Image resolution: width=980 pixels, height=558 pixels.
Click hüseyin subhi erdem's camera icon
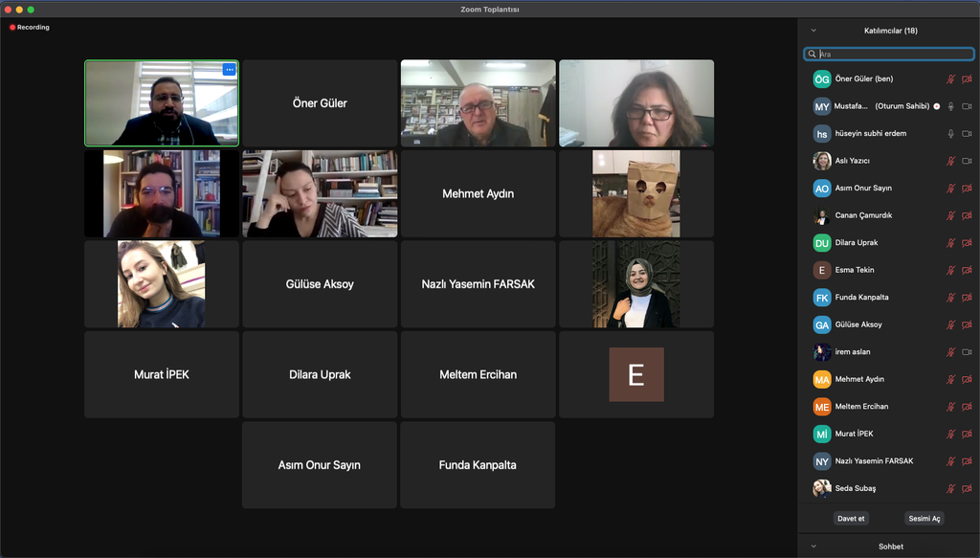tap(967, 134)
